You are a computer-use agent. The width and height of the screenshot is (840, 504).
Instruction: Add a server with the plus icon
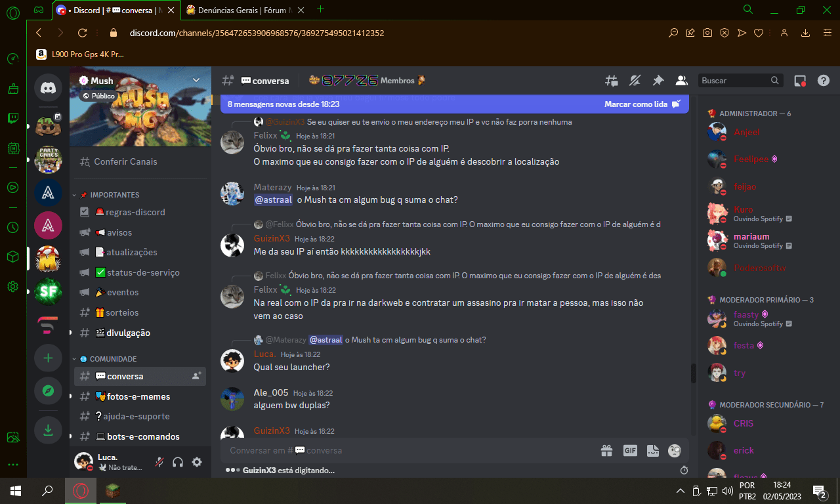click(x=48, y=358)
